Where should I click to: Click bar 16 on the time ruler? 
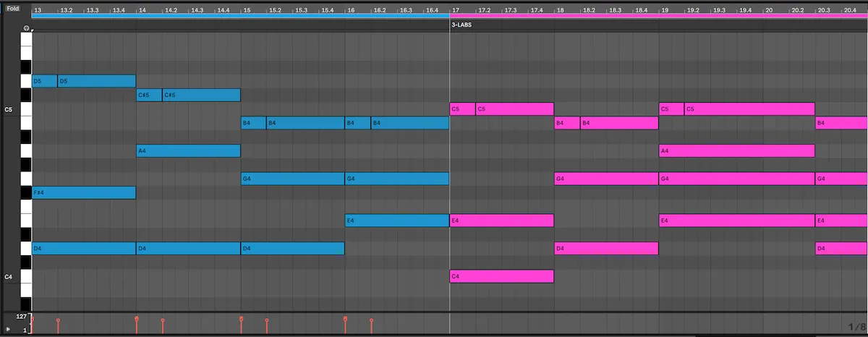click(350, 11)
